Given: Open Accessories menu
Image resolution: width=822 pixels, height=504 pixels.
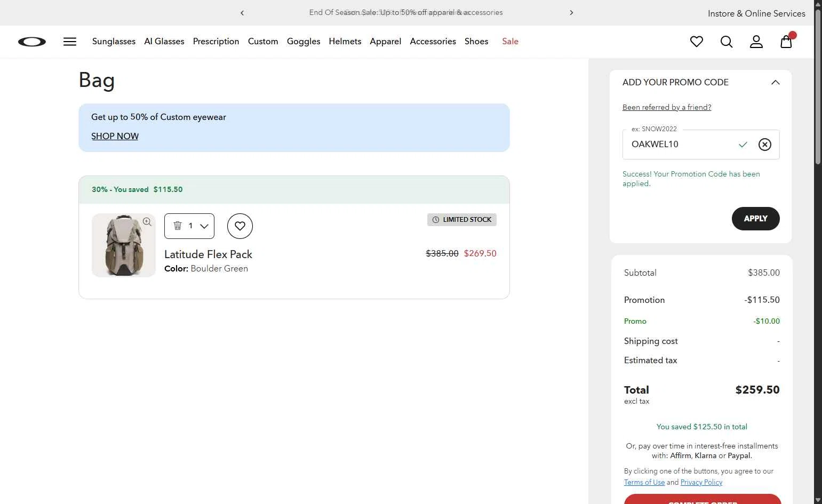Looking at the screenshot, I should [433, 42].
